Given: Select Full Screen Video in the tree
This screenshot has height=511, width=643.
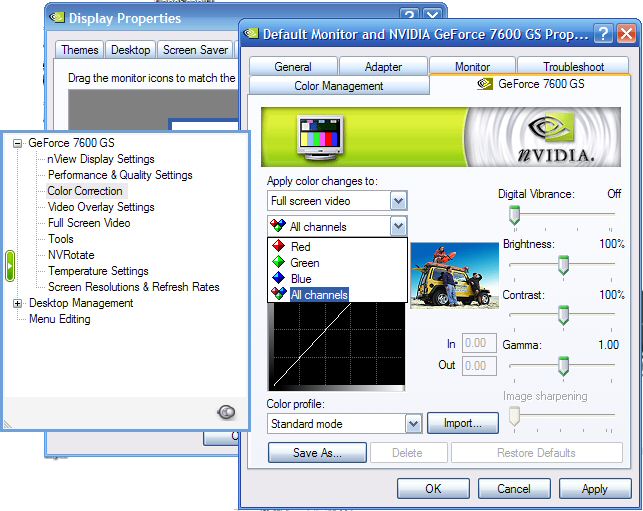Looking at the screenshot, I should 89,223.
